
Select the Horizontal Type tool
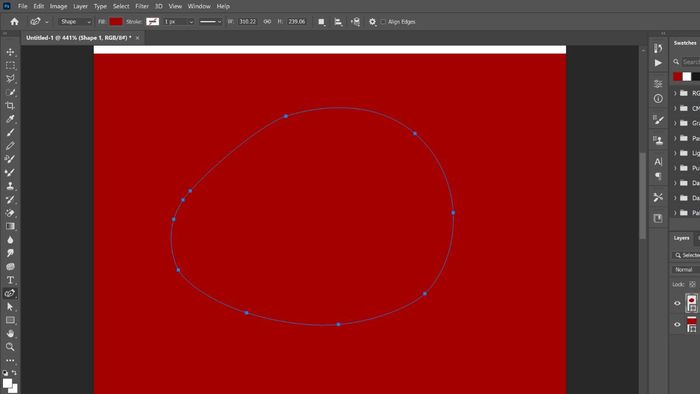pos(10,280)
